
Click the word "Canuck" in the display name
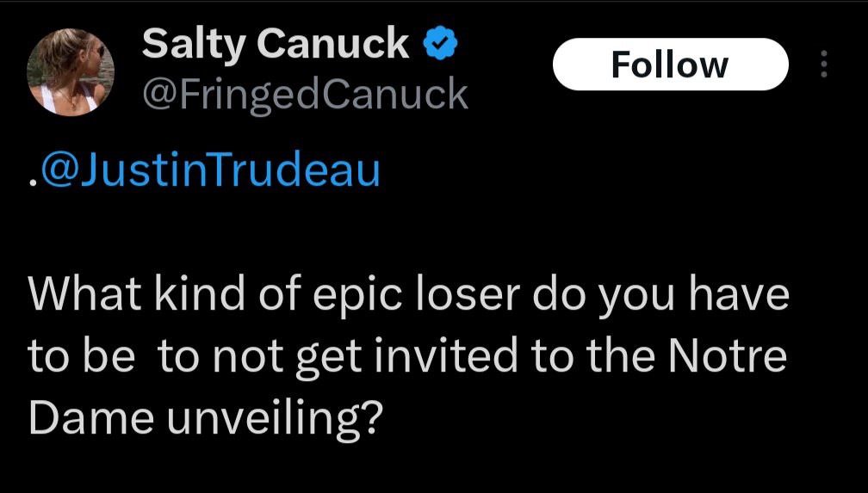pyautogui.click(x=332, y=44)
